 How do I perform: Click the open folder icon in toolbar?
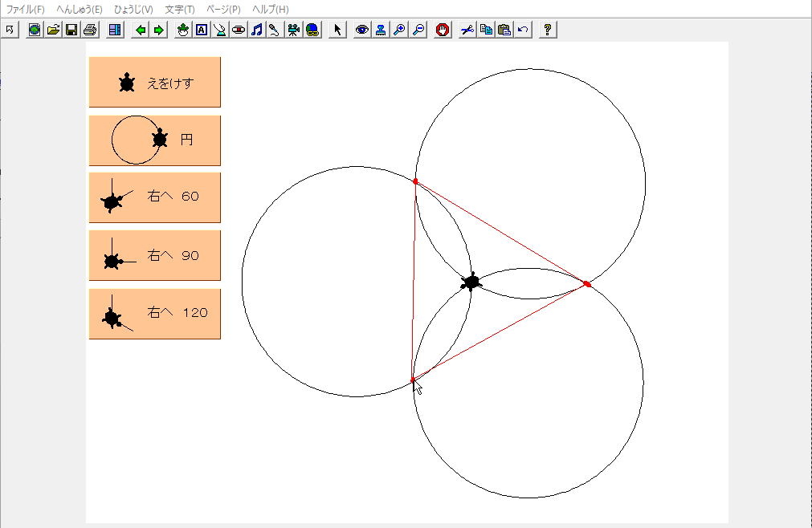pos(53,30)
